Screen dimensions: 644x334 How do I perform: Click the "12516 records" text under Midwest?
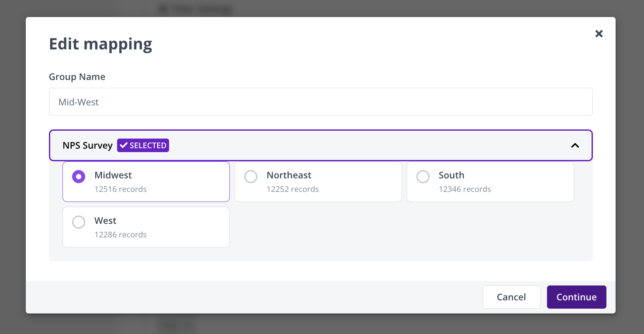(x=121, y=189)
